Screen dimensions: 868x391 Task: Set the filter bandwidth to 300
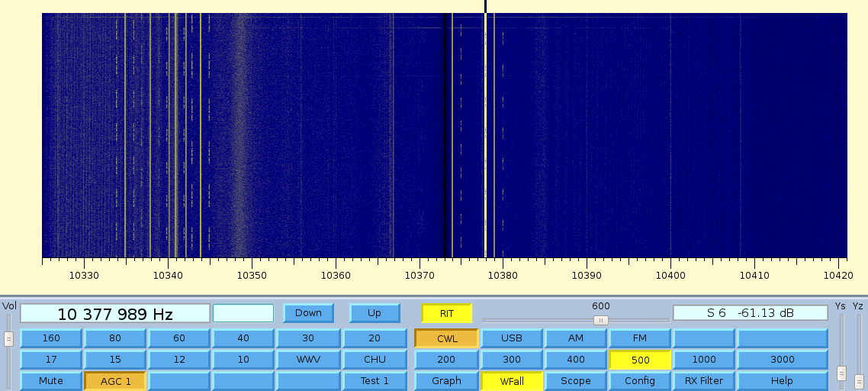coord(512,360)
